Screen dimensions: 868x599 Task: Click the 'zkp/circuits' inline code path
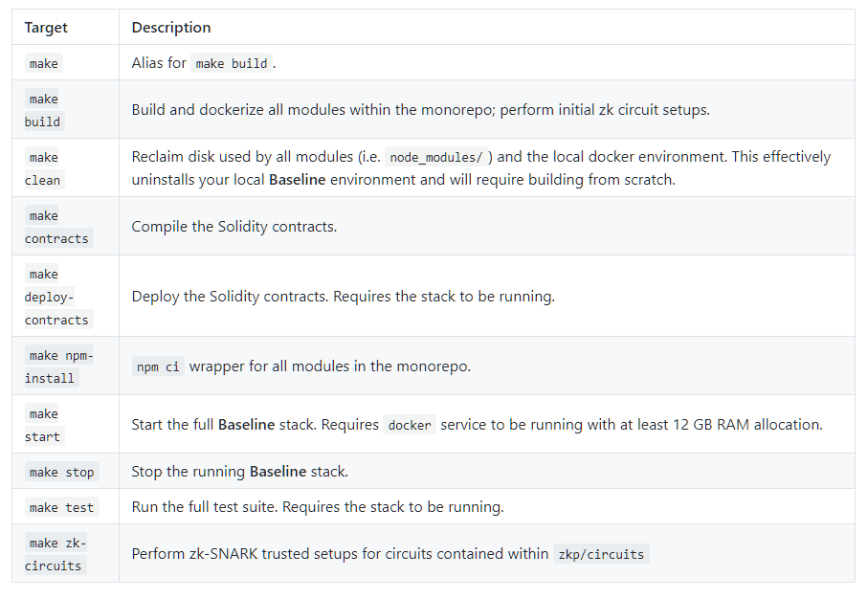point(601,554)
